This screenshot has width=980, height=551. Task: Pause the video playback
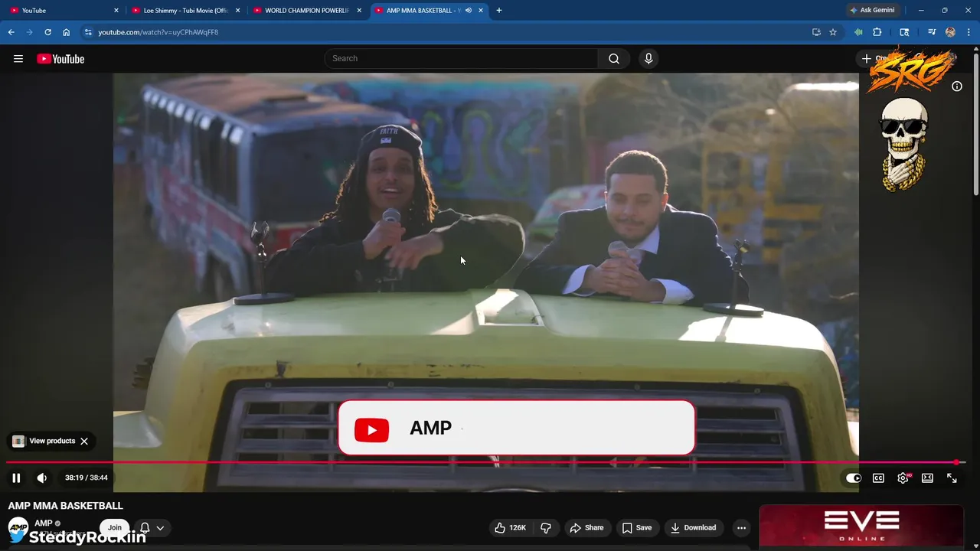(16, 478)
